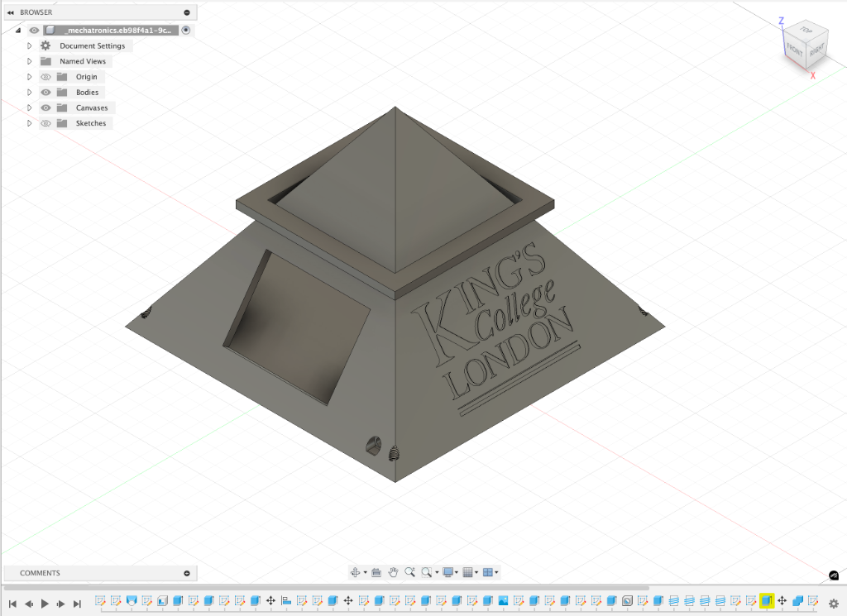
Task: Hide the Bodies folder via eye icon
Action: pos(45,93)
